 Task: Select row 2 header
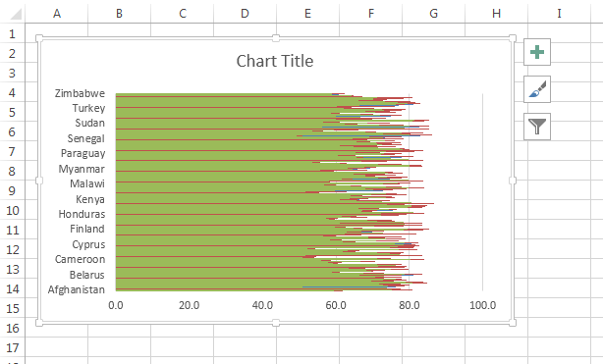point(13,53)
